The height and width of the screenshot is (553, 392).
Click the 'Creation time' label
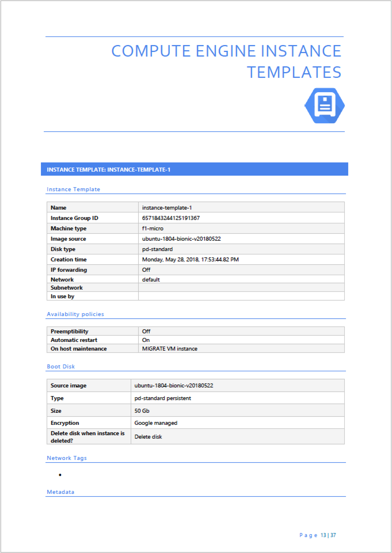click(x=68, y=260)
